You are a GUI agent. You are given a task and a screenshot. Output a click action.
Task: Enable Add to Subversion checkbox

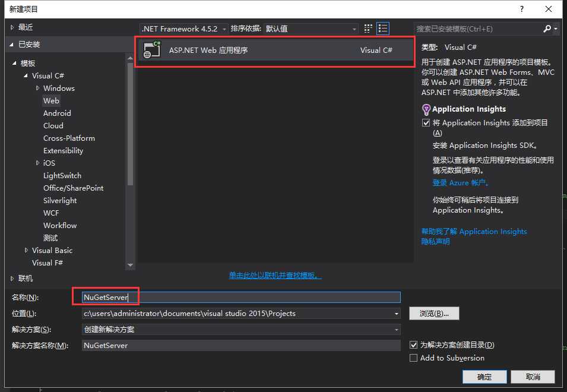coord(413,358)
